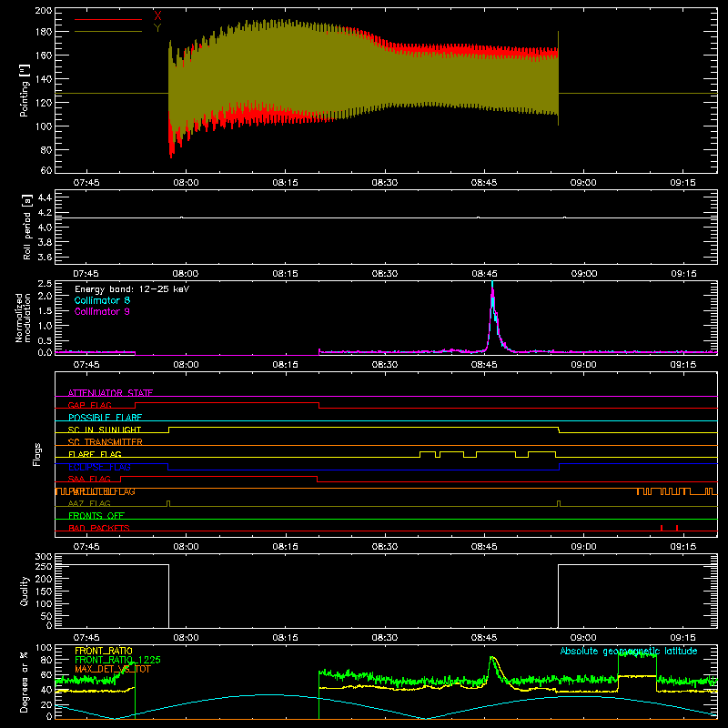728x728 pixels.
Task: Click the 08:45 label under Flags plot
Action: pos(484,547)
